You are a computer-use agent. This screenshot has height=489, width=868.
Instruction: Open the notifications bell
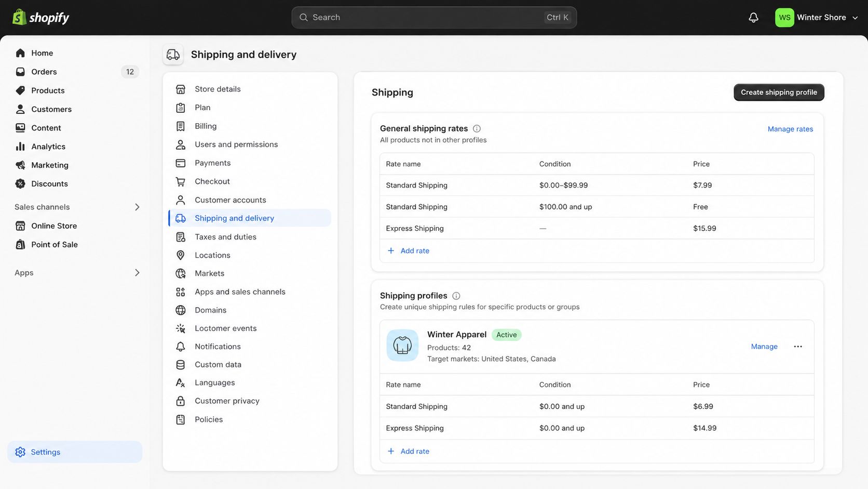[753, 18]
